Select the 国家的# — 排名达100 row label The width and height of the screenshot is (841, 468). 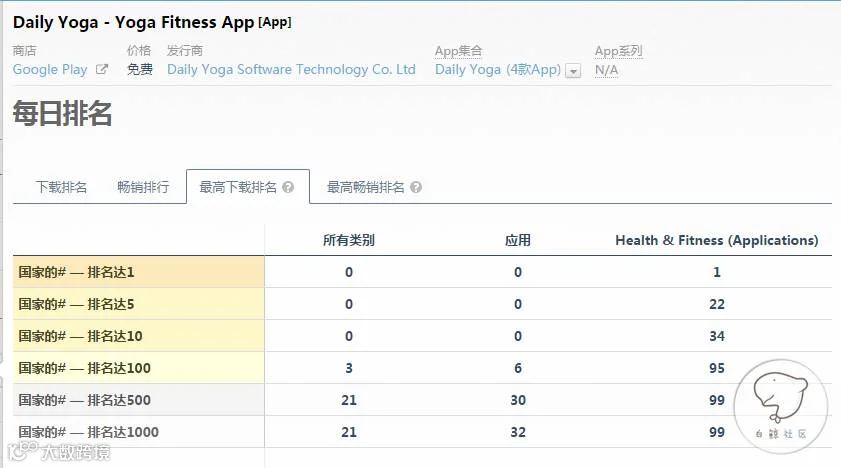click(84, 368)
